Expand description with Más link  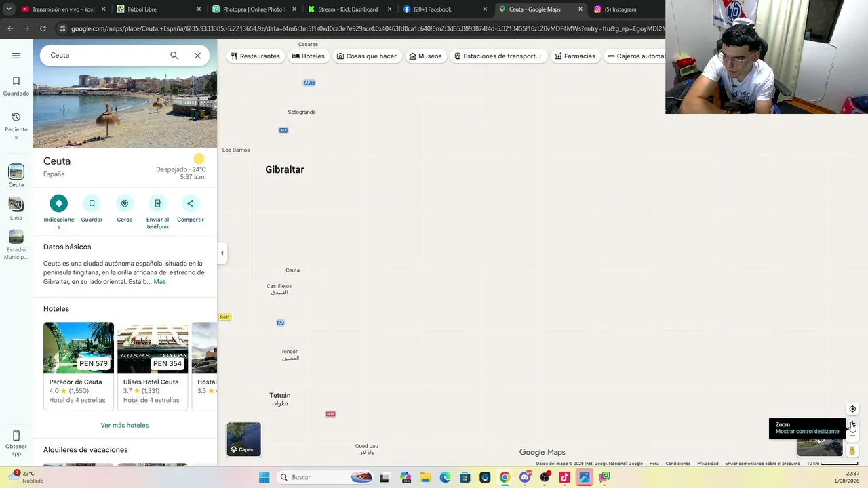click(x=159, y=282)
